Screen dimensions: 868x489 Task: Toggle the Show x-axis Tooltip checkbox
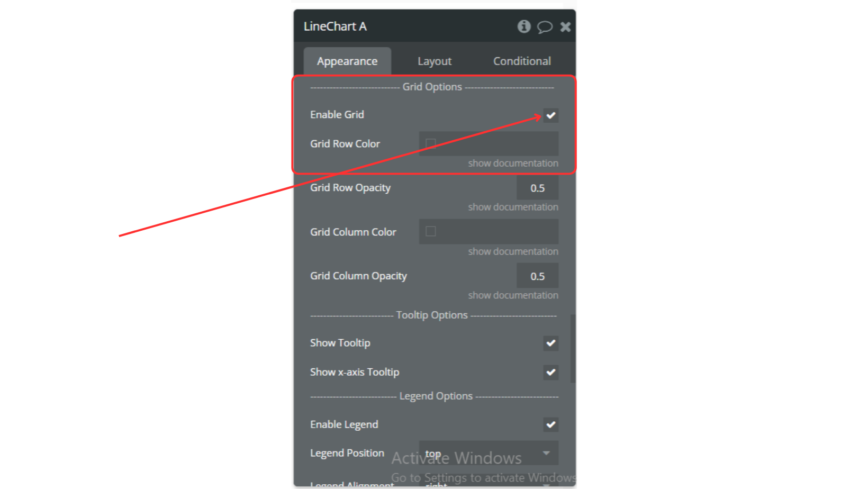coord(551,372)
